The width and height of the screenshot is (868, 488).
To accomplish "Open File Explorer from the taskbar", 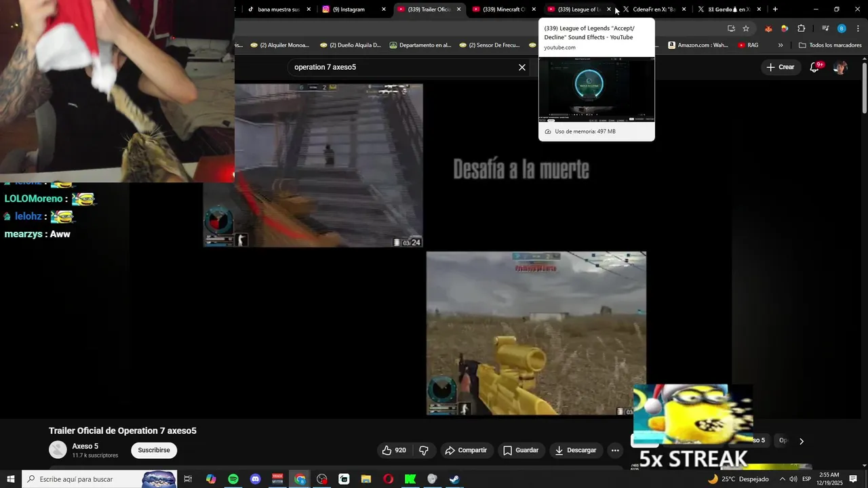I will (x=366, y=479).
